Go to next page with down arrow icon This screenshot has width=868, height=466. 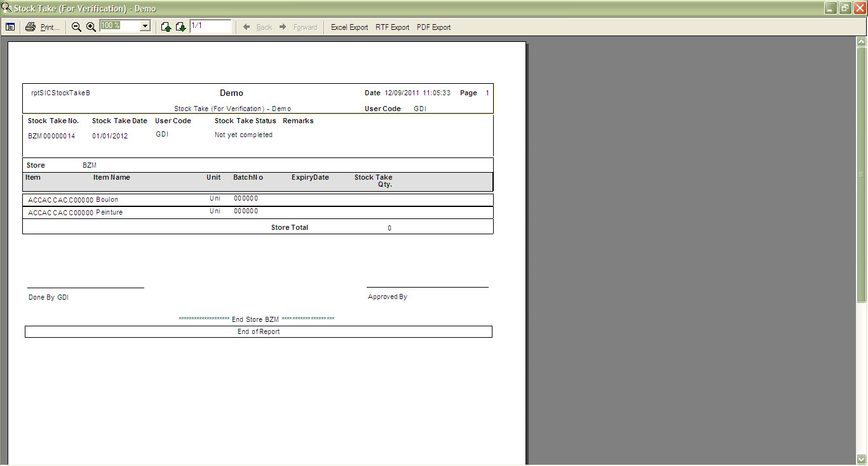pyautogui.click(x=180, y=27)
